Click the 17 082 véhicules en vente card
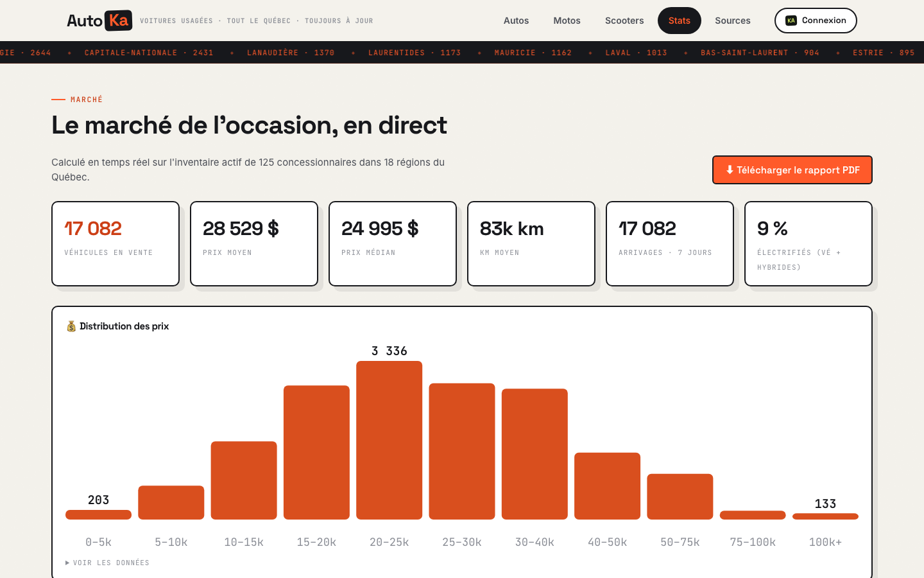The width and height of the screenshot is (924, 578). (x=116, y=243)
